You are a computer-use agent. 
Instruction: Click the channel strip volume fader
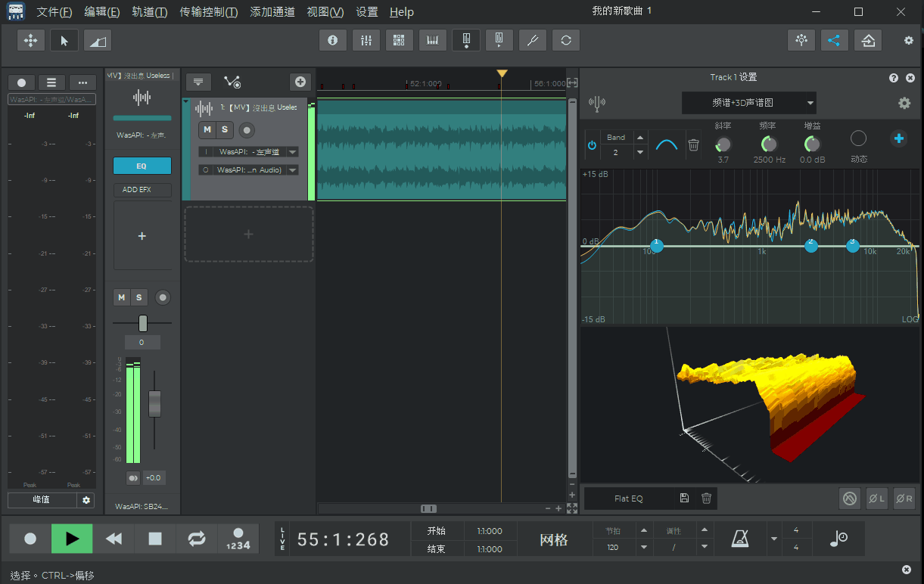(x=154, y=403)
